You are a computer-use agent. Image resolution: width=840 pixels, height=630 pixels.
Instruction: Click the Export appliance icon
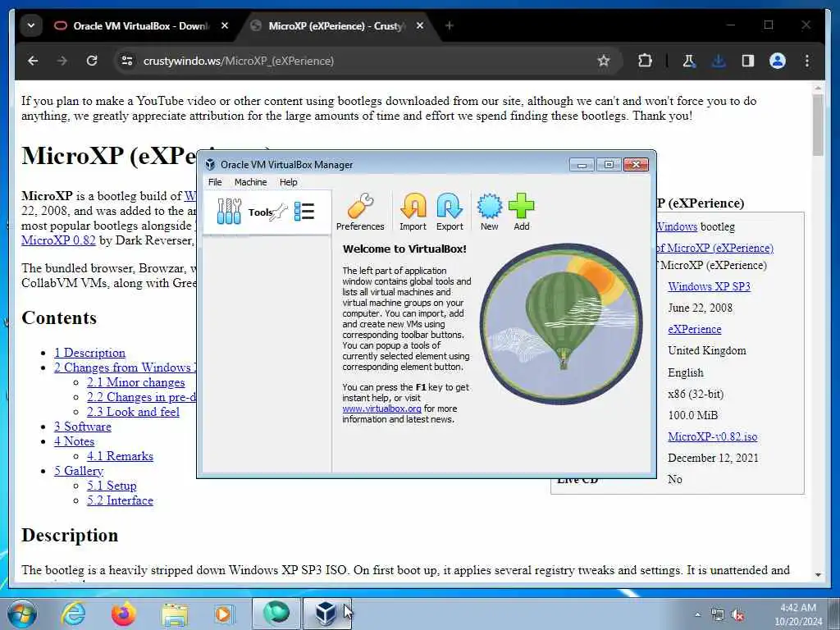pyautogui.click(x=450, y=212)
